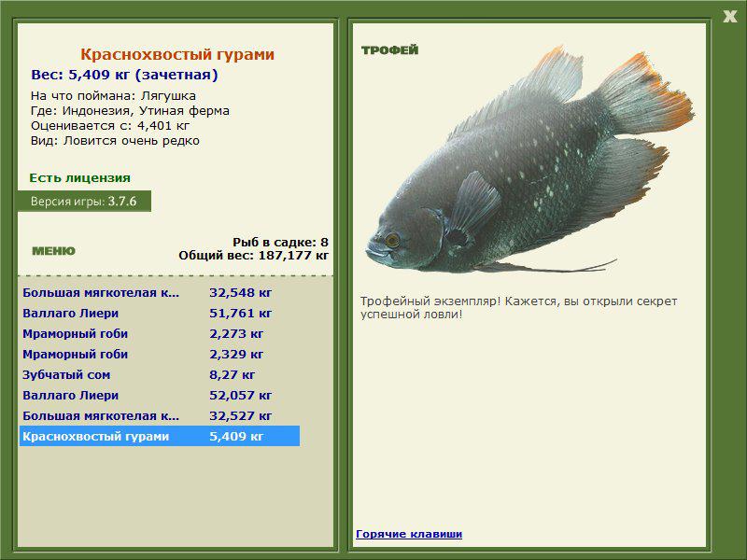Click the line Вид: Ловится очень редко
Screen dimensions: 747x560
[115, 141]
